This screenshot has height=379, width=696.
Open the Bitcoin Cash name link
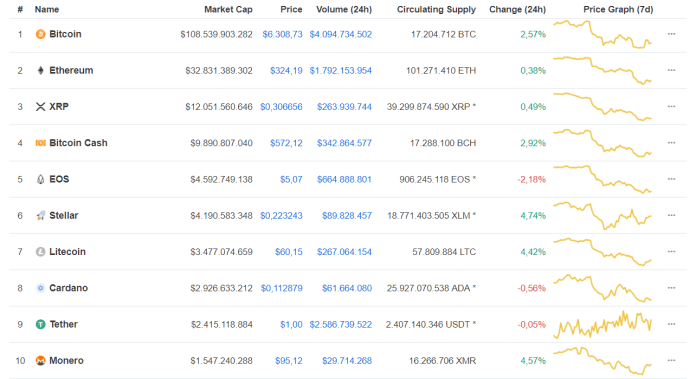tap(78, 143)
